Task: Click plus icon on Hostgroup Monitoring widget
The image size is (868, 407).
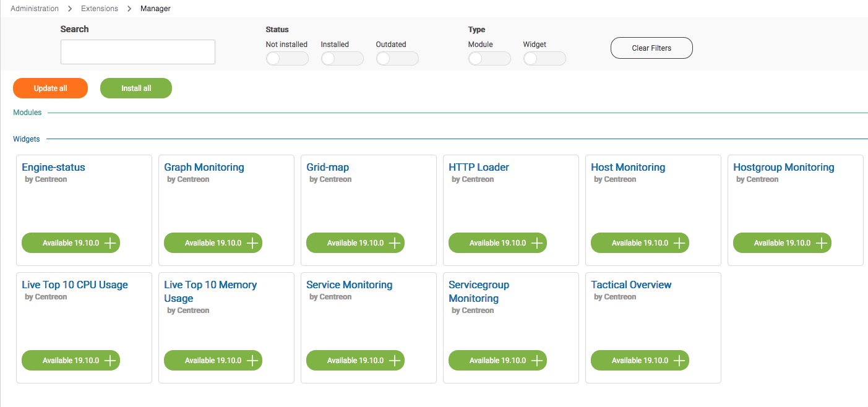Action: point(822,243)
